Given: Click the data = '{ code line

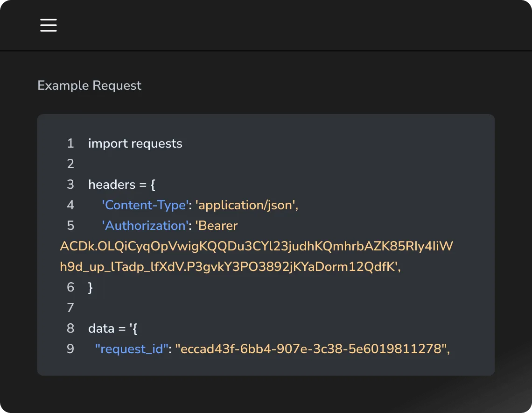Looking at the screenshot, I should click(112, 328).
